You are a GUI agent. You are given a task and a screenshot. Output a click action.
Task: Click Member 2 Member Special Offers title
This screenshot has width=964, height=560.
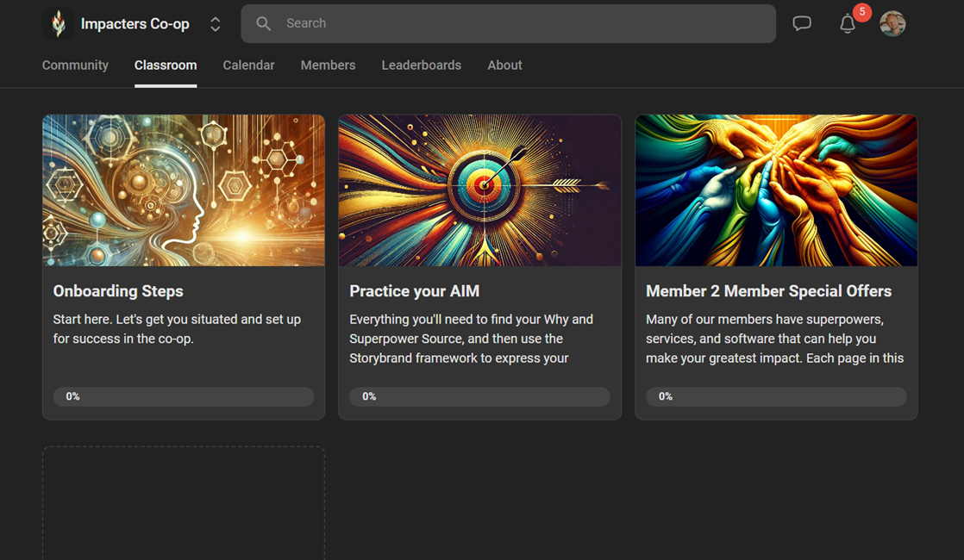(x=768, y=291)
